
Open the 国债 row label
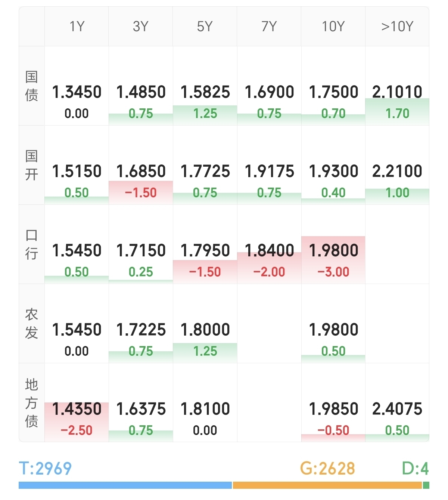pos(32,86)
